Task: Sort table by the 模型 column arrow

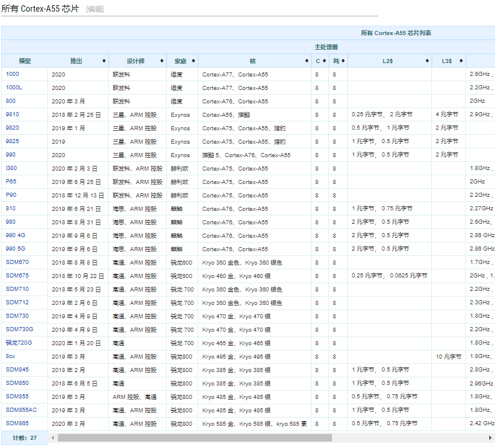Action: coord(43,61)
